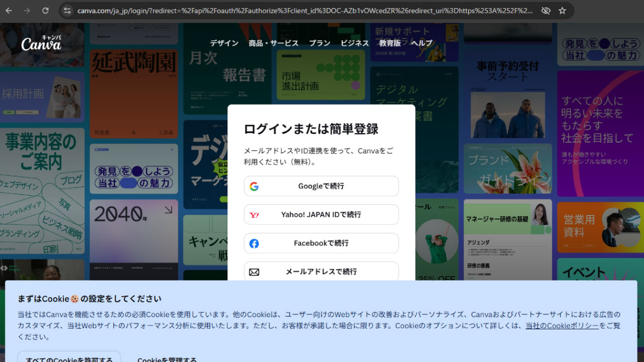
Task: Continue with Facebook (Facebookで続行)
Action: 321,243
